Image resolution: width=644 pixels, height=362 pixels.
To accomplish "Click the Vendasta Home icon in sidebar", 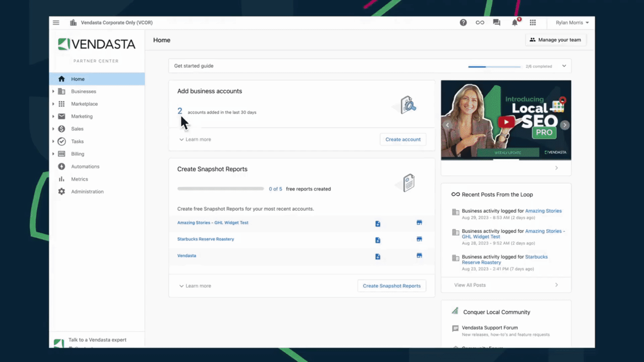I will 61,79.
